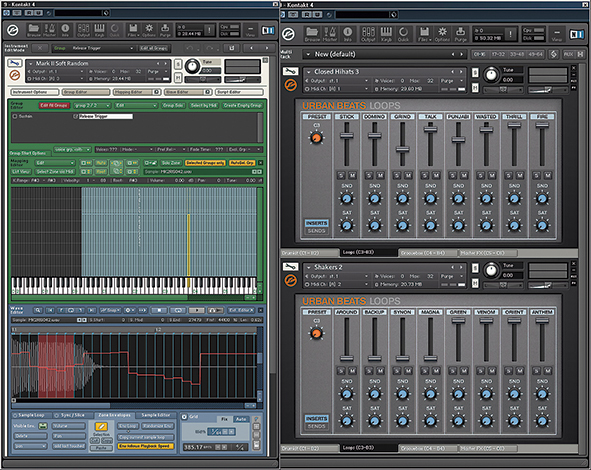Open Browse panel in right Kontakt window
Image resolution: width=591 pixels, height=470 pixels.
(312, 34)
